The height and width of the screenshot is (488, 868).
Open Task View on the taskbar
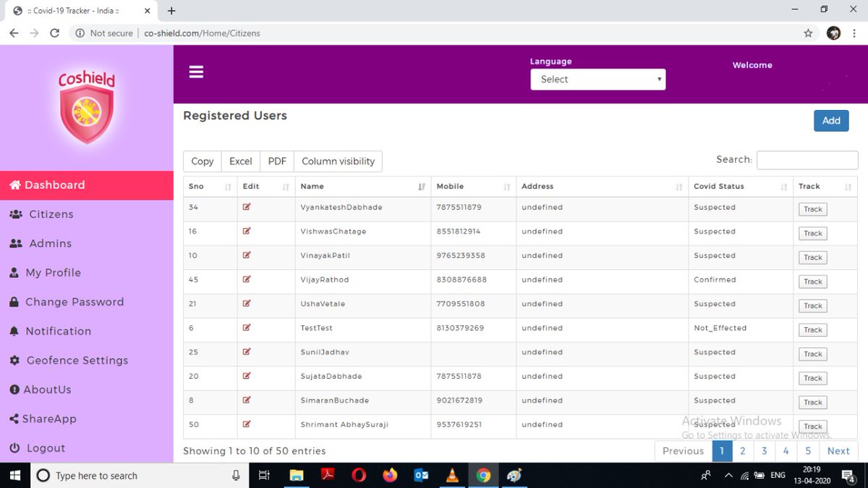[264, 476]
